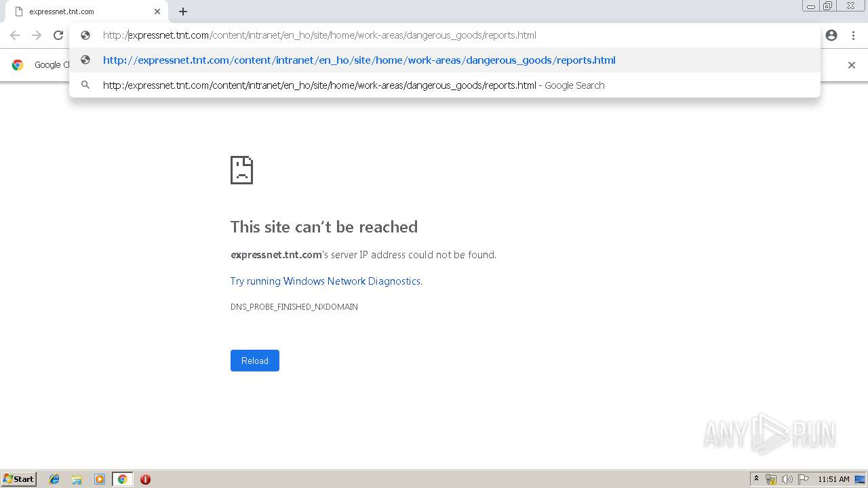Screen dimensions: 868x488
Task: Click the 11:51 AM clock
Action: [x=833, y=479]
